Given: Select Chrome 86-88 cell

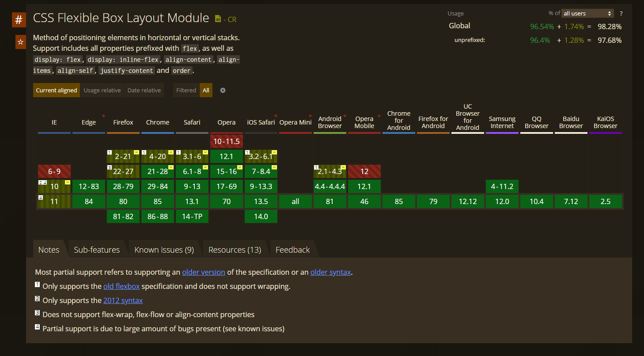Looking at the screenshot, I should (158, 216).
